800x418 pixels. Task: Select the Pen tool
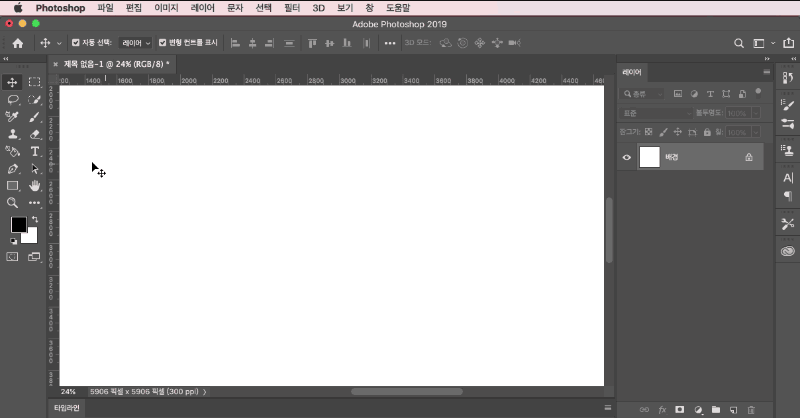(x=12, y=169)
